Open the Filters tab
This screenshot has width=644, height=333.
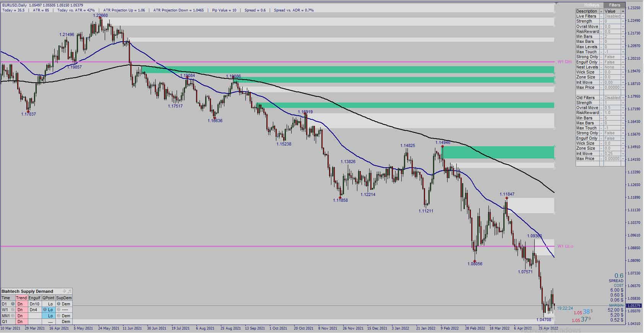point(615,5)
